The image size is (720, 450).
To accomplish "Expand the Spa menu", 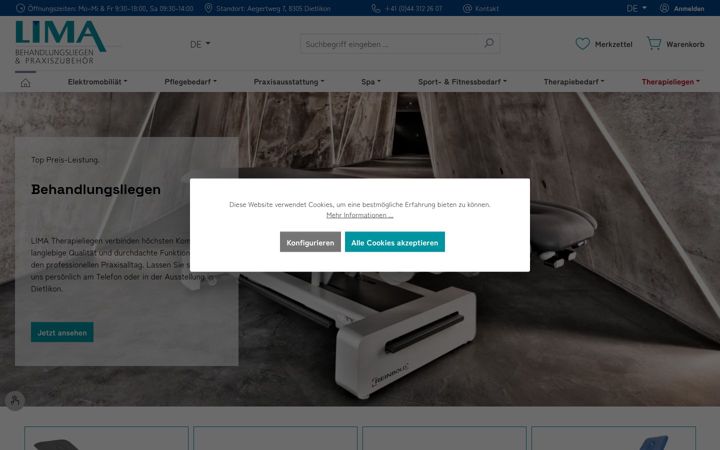I will coord(371,82).
